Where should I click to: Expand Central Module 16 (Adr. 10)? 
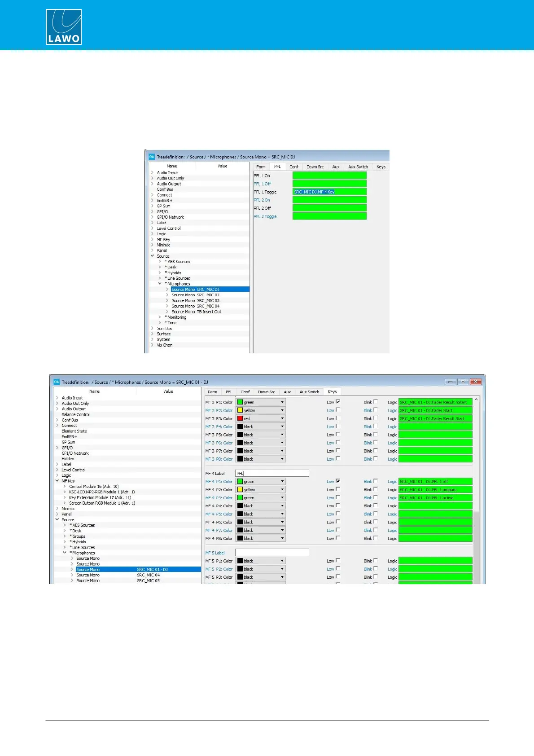[65, 486]
